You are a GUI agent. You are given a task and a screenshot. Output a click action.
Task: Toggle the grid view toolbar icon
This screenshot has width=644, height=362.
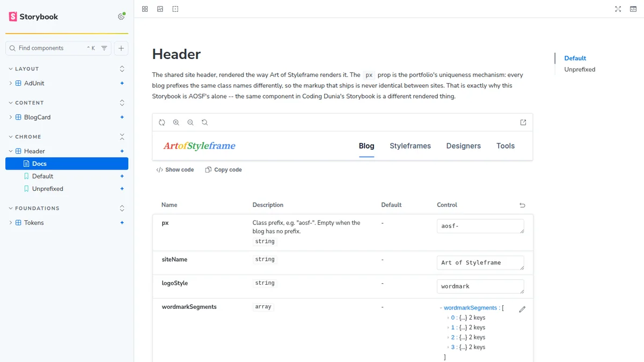[x=145, y=9]
